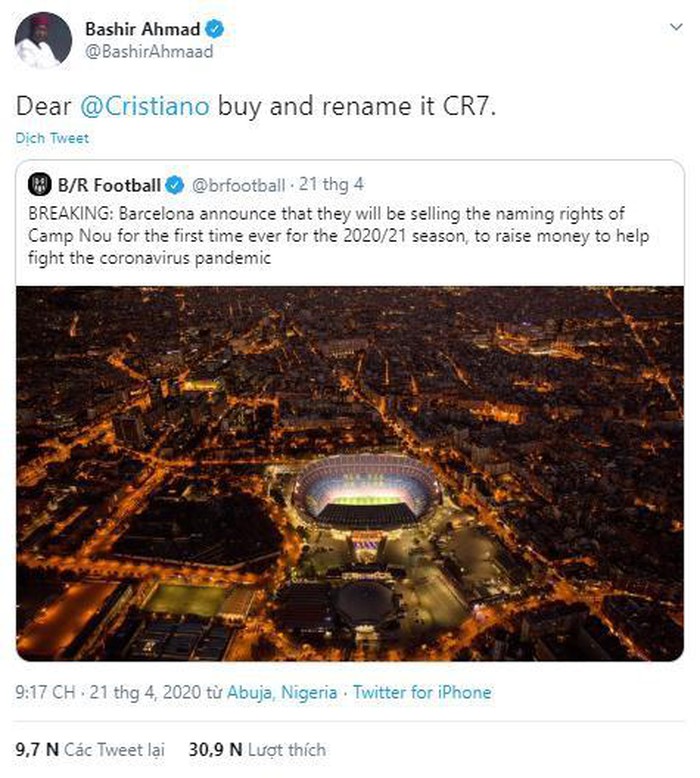Click Bashir Ahmad's profile avatar
The width and height of the screenshot is (700, 778).
[x=43, y=41]
